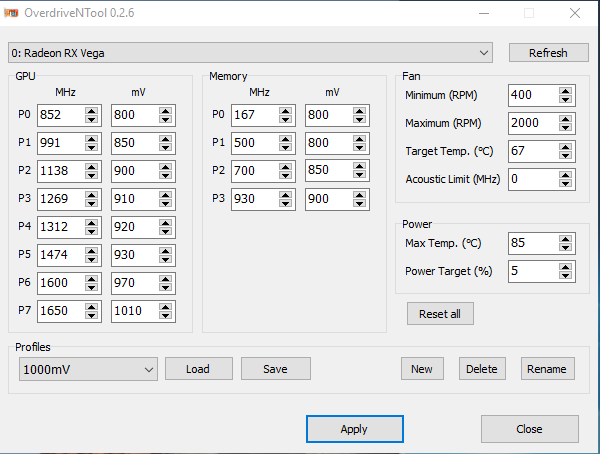The width and height of the screenshot is (600, 454).
Task: Decrease GPU P0 MHz with down arrow
Action: tap(91, 119)
